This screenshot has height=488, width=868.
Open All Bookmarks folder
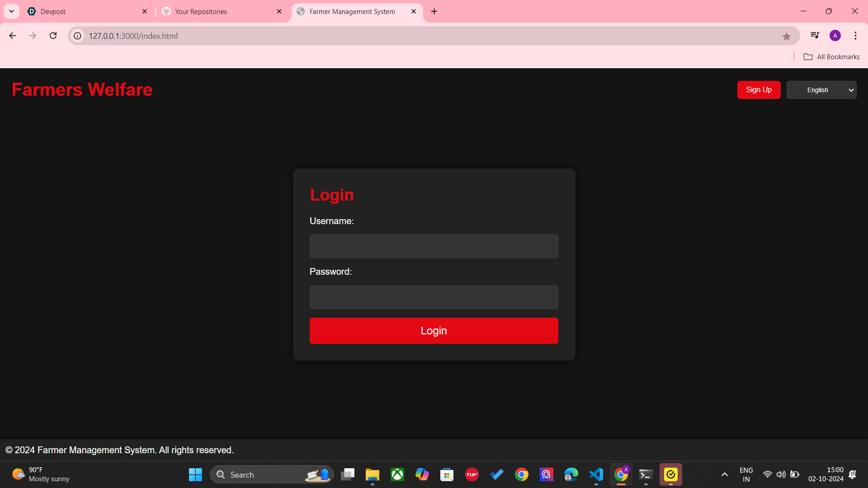pyautogui.click(x=831, y=57)
